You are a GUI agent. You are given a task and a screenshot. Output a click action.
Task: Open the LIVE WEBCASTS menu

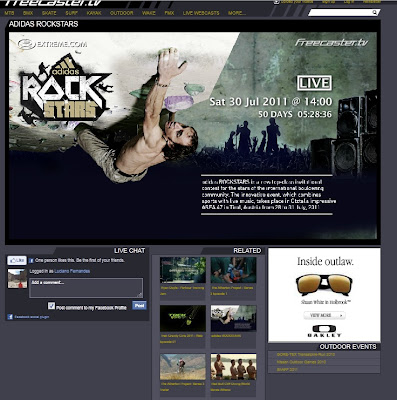pos(201,13)
